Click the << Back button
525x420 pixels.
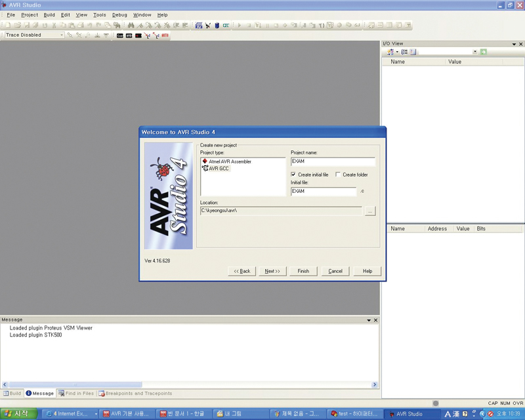(242, 271)
